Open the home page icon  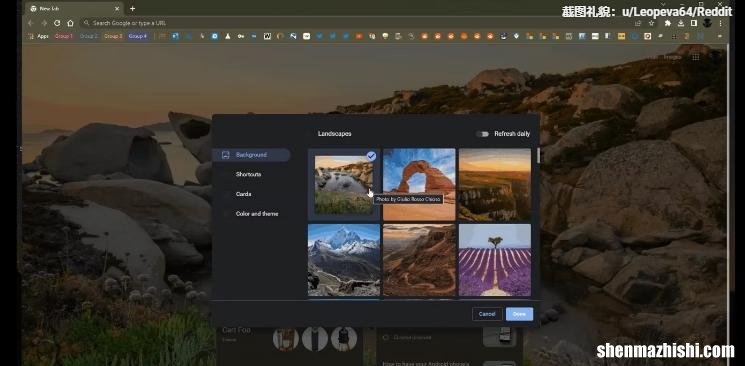point(70,23)
